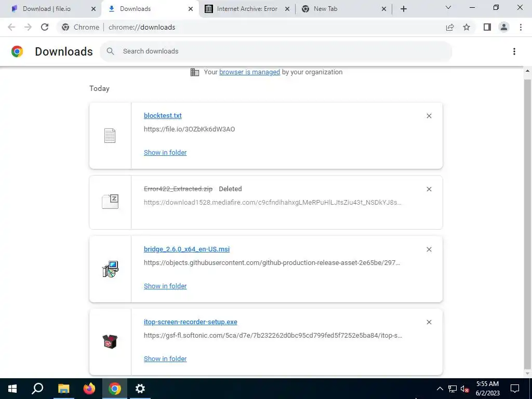Viewport: 532px width, 399px height.
Task: Click the browser back arrow
Action: pos(11,27)
